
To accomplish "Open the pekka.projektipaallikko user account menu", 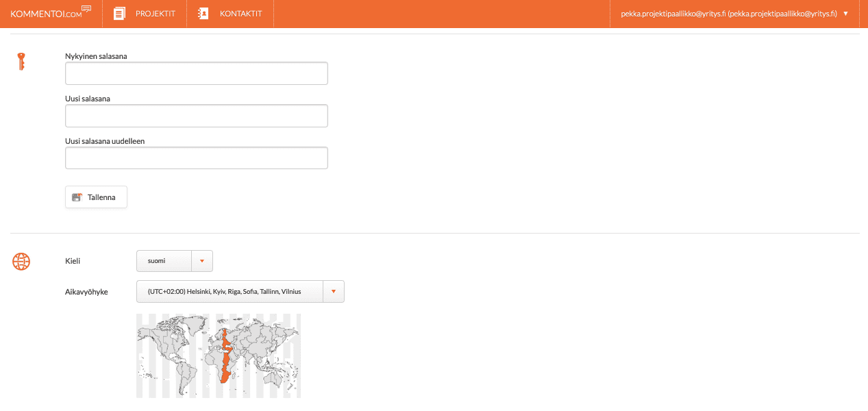I will 728,14.
